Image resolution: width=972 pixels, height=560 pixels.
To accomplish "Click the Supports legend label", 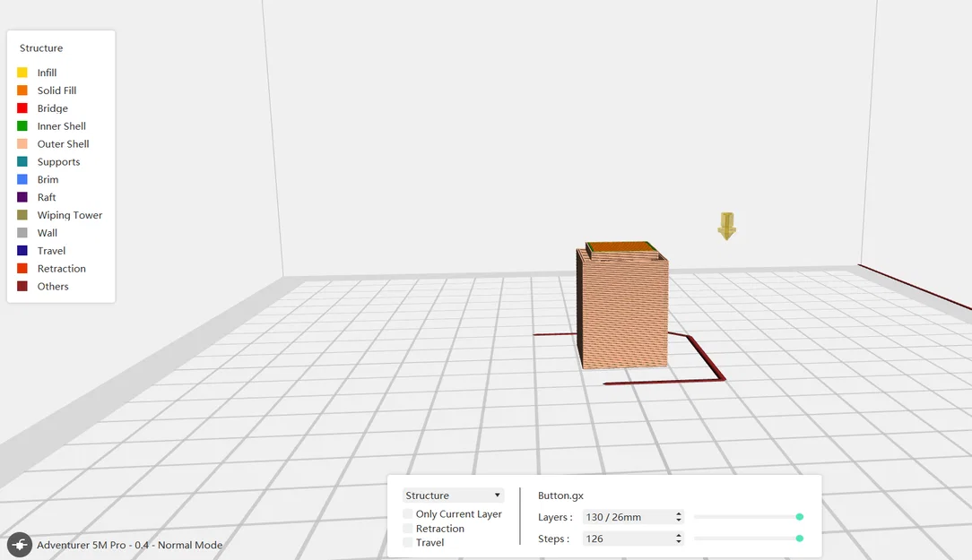I will pos(59,161).
